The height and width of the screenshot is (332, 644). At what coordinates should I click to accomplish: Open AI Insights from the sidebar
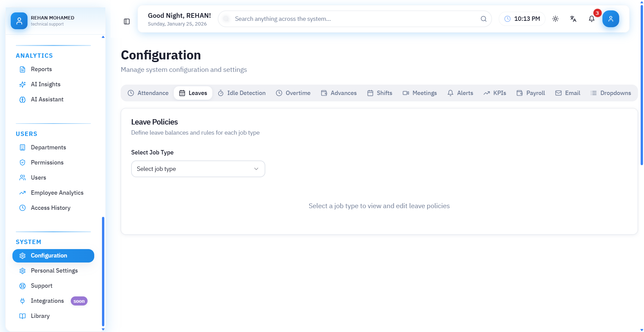pos(46,84)
